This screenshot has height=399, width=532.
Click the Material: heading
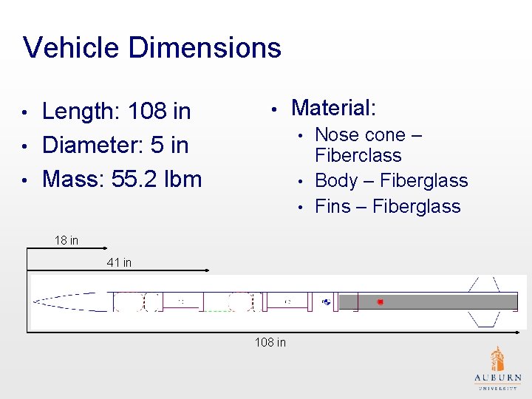click(x=333, y=108)
